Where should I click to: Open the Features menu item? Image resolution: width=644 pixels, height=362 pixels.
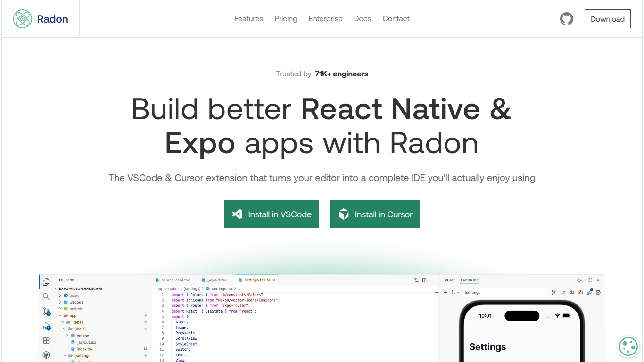pos(249,19)
